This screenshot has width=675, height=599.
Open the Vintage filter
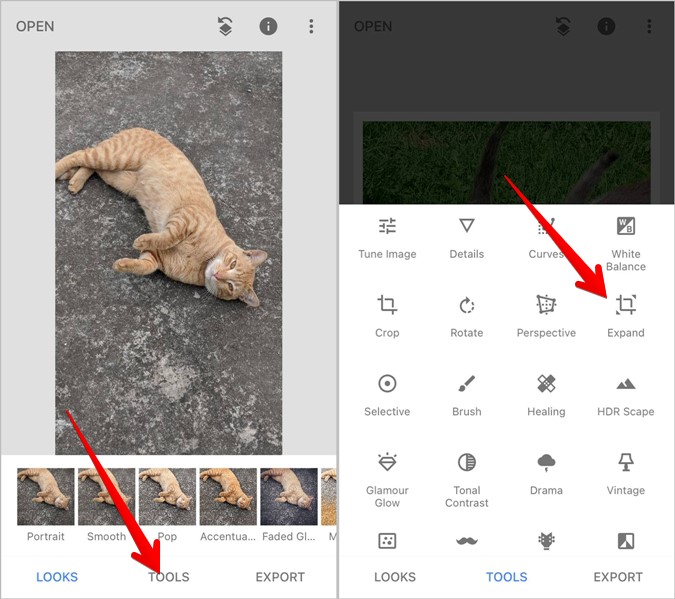click(625, 474)
